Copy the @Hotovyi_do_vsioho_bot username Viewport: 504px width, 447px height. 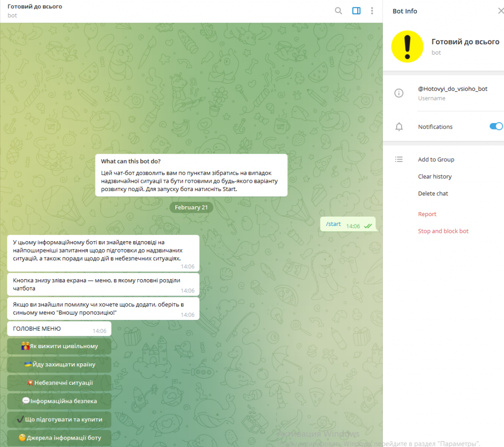pyautogui.click(x=452, y=89)
